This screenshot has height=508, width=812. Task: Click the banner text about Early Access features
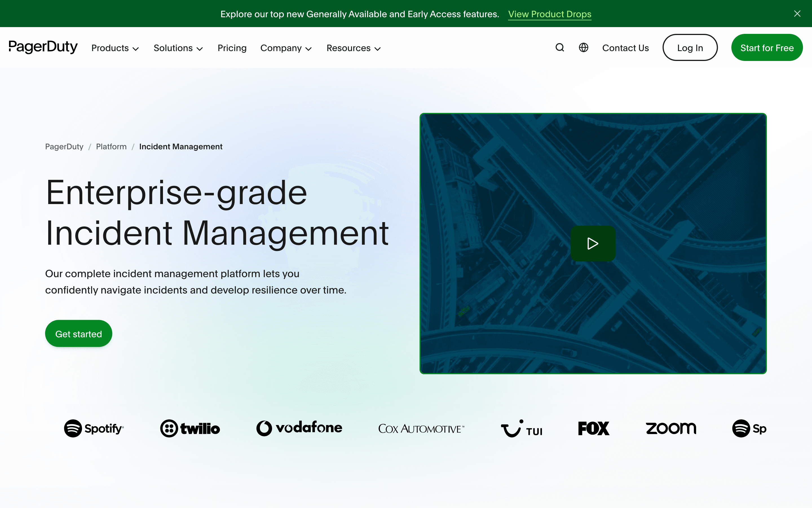coord(360,14)
